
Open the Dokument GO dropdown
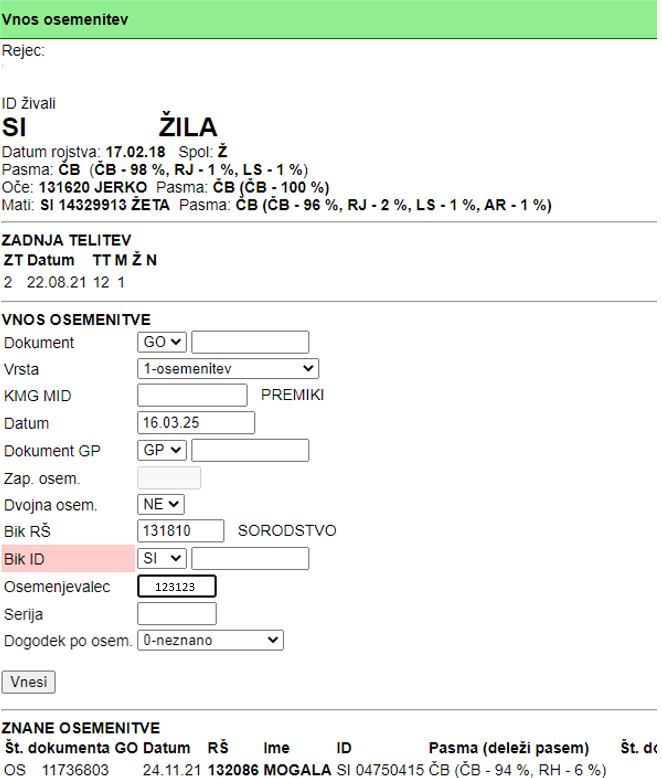162,342
